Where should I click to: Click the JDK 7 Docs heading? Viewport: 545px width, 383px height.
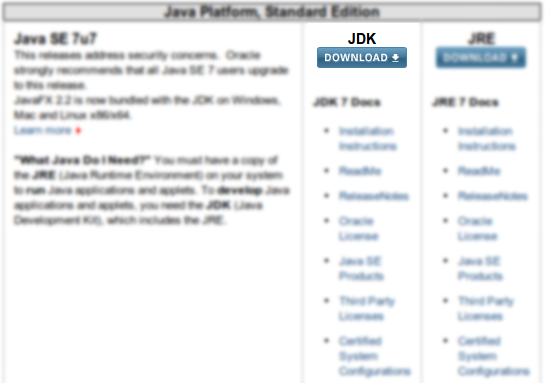tap(347, 102)
